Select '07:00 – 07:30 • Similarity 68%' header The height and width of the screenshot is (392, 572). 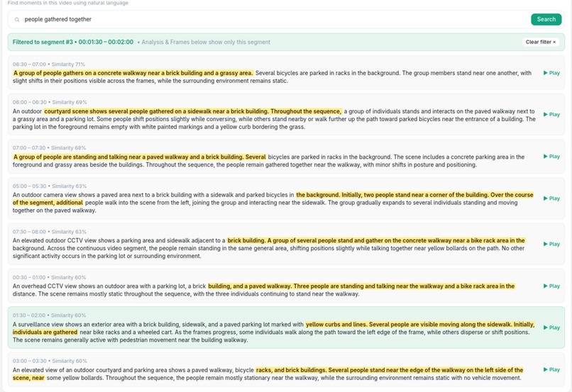click(x=49, y=147)
